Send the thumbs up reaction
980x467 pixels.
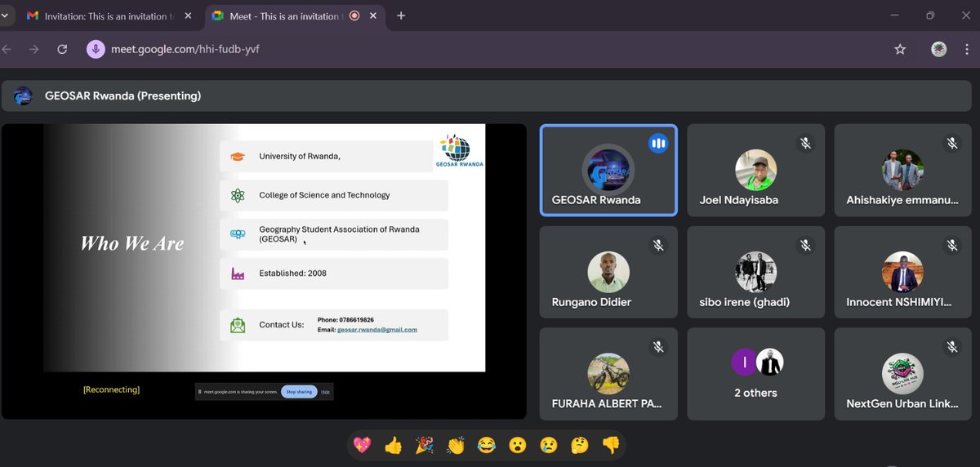394,445
